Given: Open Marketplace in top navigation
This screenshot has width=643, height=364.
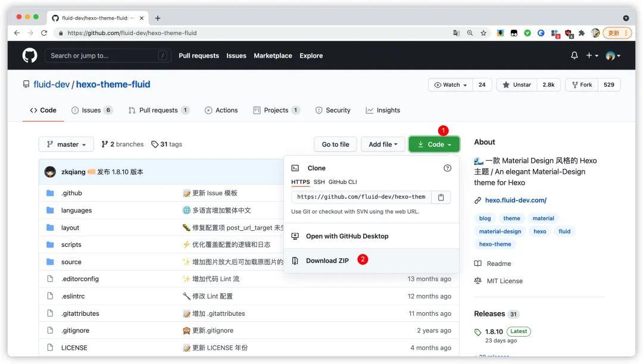Looking at the screenshot, I should [273, 56].
